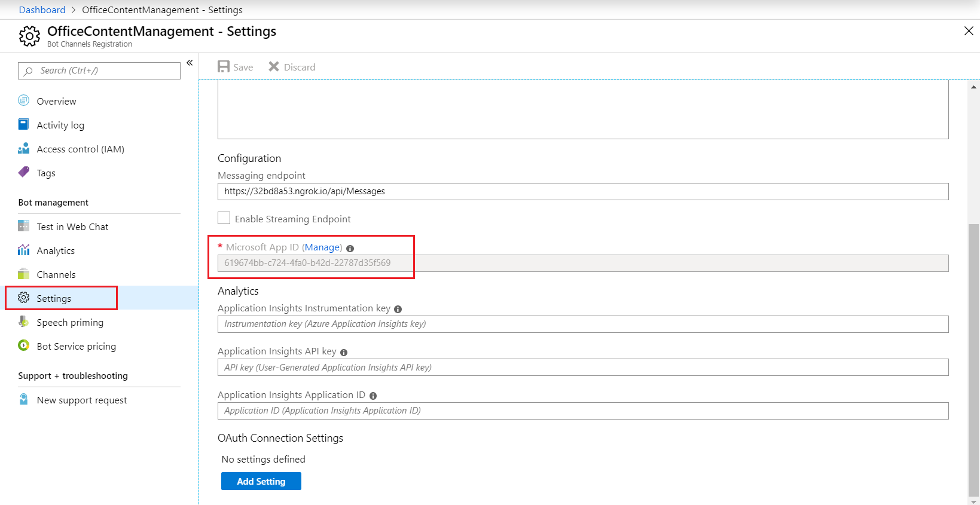Open Activity log from the sidebar

(x=60, y=125)
